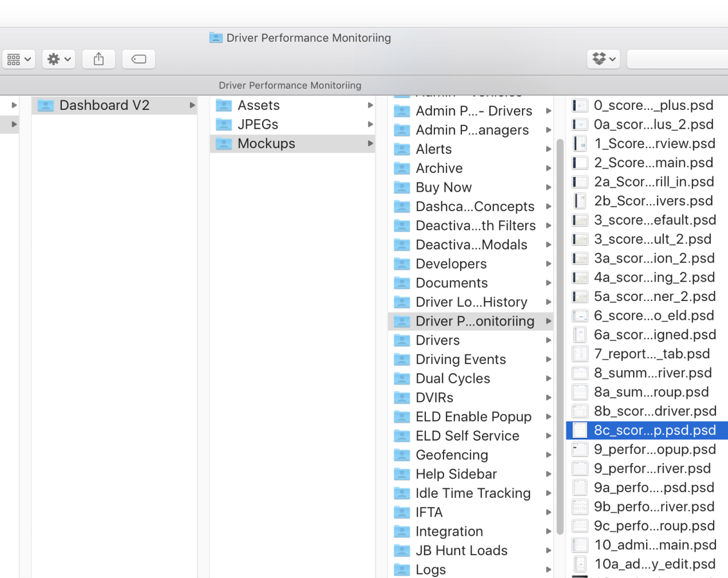This screenshot has width=728, height=578.
Task: Expand the Drivers folder using its disclosure arrow
Action: coord(549,340)
